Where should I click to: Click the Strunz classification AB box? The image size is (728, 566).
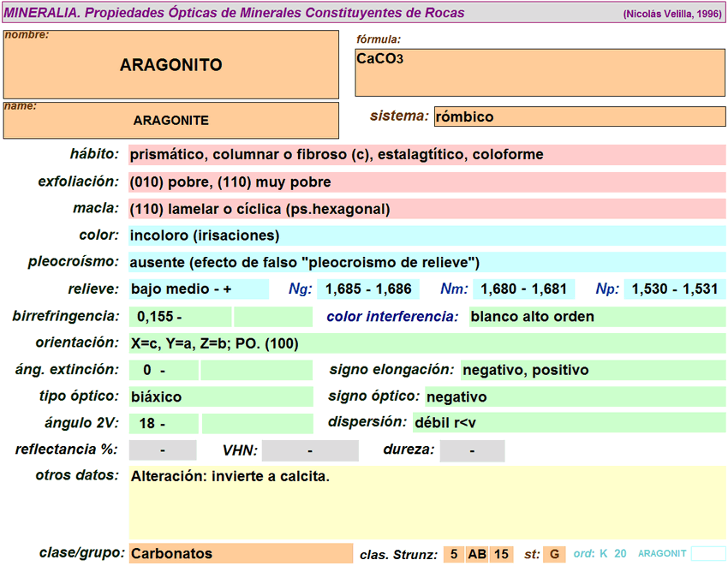pos(477,554)
